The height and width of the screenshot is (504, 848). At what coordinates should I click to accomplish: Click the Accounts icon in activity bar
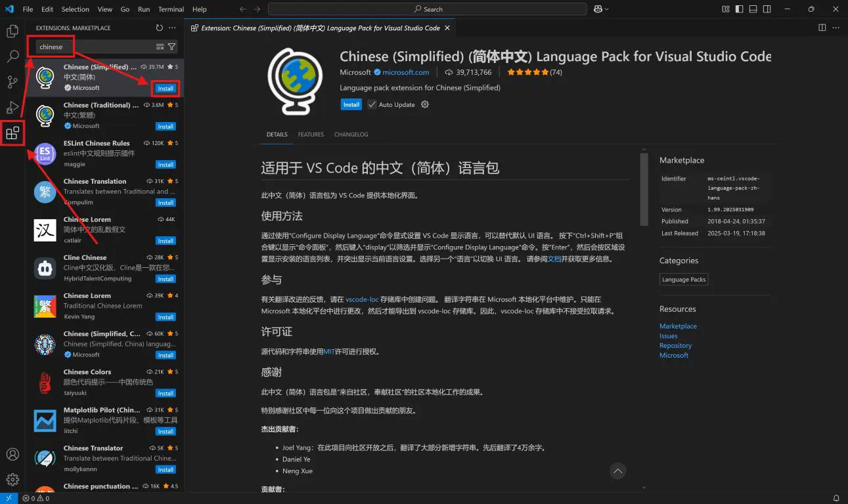coord(12,454)
